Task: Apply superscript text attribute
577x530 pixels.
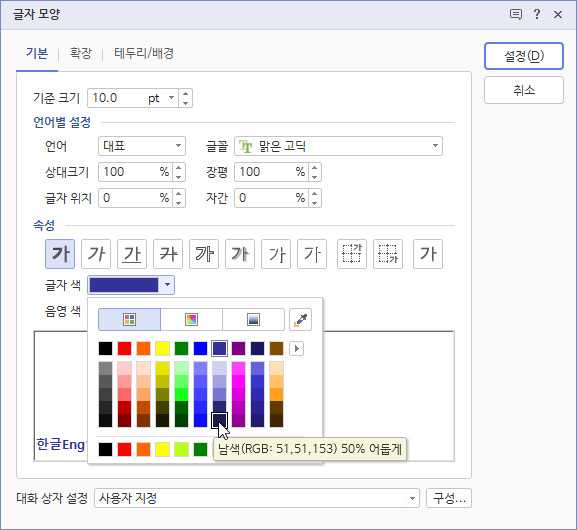Action: [x=352, y=254]
